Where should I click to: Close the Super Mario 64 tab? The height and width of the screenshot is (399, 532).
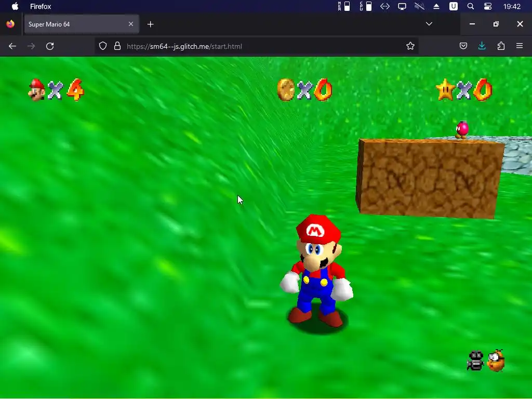[130, 24]
